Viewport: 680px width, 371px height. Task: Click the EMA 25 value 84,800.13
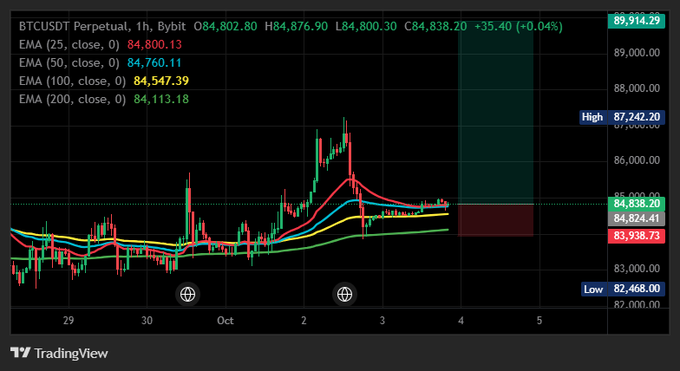click(154, 45)
